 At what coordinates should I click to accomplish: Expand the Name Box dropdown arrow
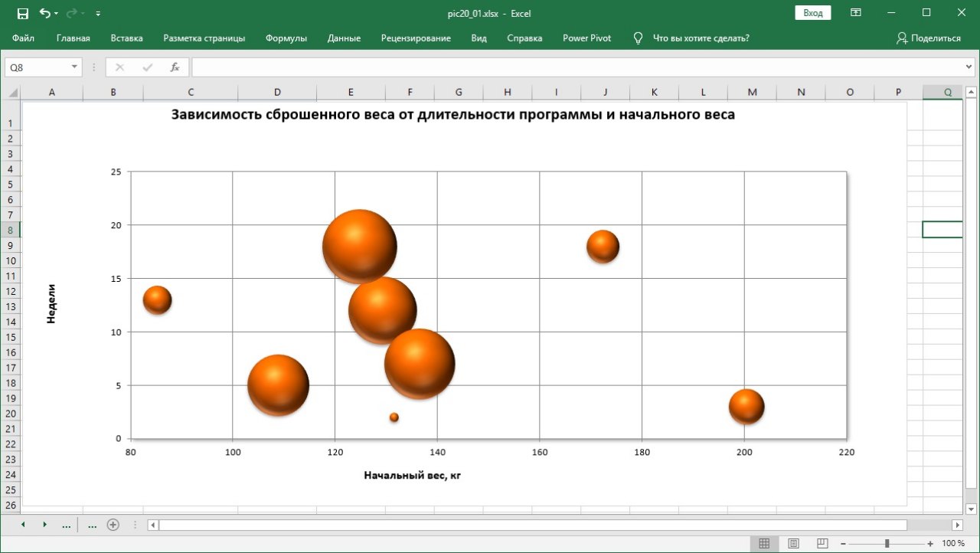(x=74, y=67)
